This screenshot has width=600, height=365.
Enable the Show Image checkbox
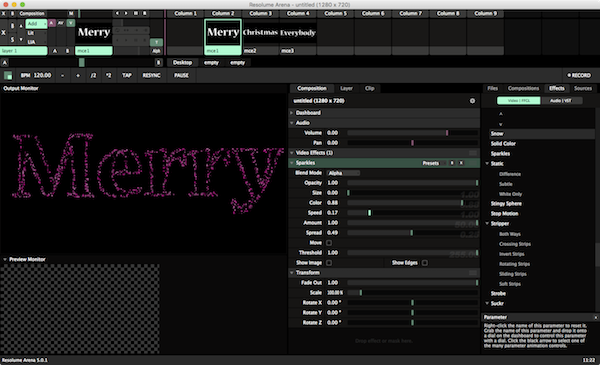(329, 262)
